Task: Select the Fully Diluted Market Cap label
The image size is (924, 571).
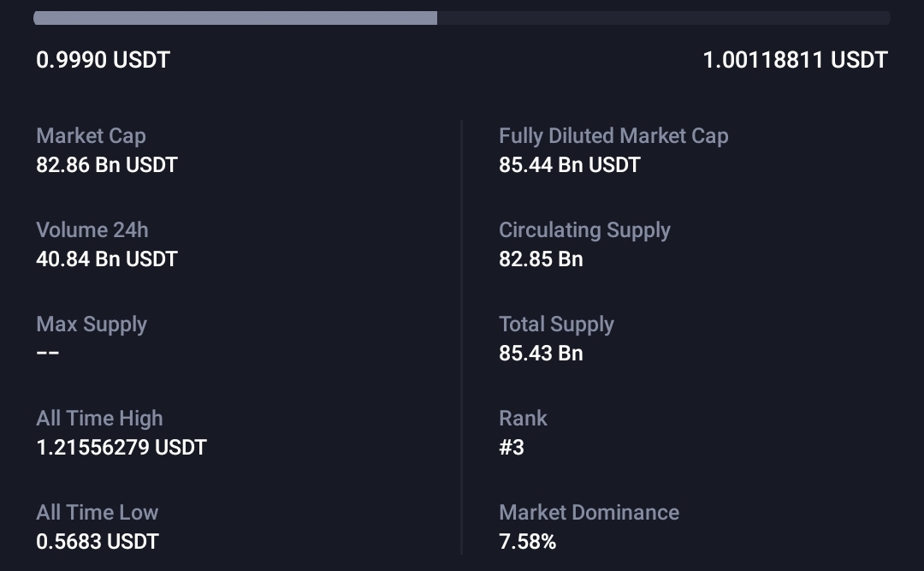Action: click(613, 136)
